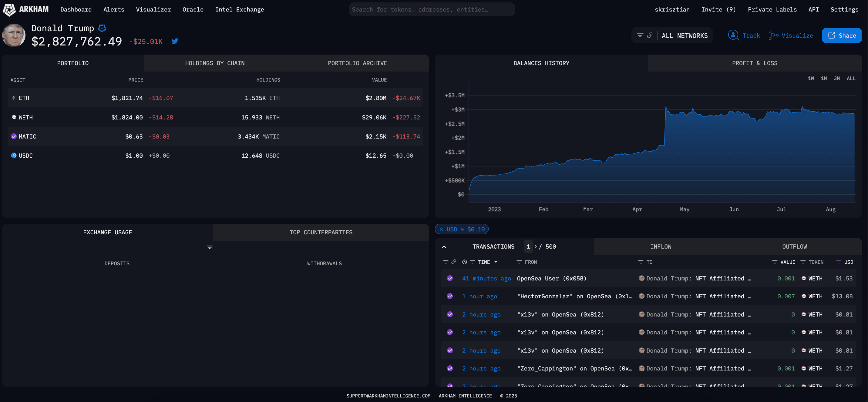Open the ALL NETWORKS selector

tap(684, 35)
